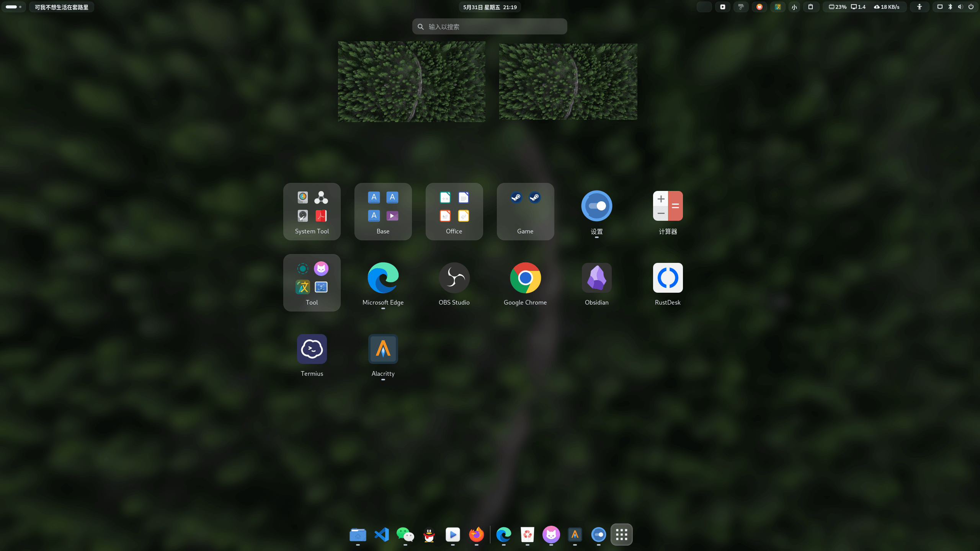The width and height of the screenshot is (980, 551).
Task: Open the orange cat tray indicator
Action: (759, 7)
